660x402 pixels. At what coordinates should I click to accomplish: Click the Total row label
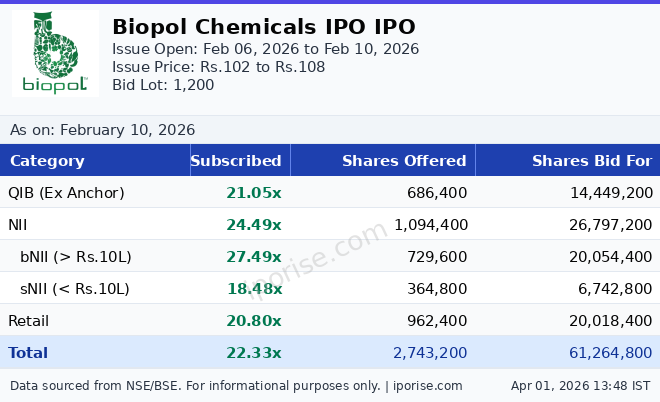click(28, 353)
